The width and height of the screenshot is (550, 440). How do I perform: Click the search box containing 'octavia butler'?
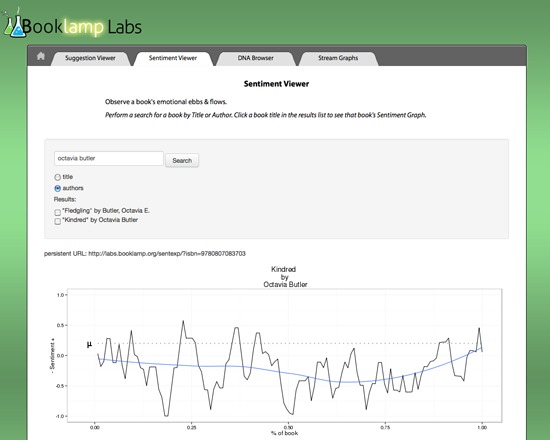click(x=109, y=159)
